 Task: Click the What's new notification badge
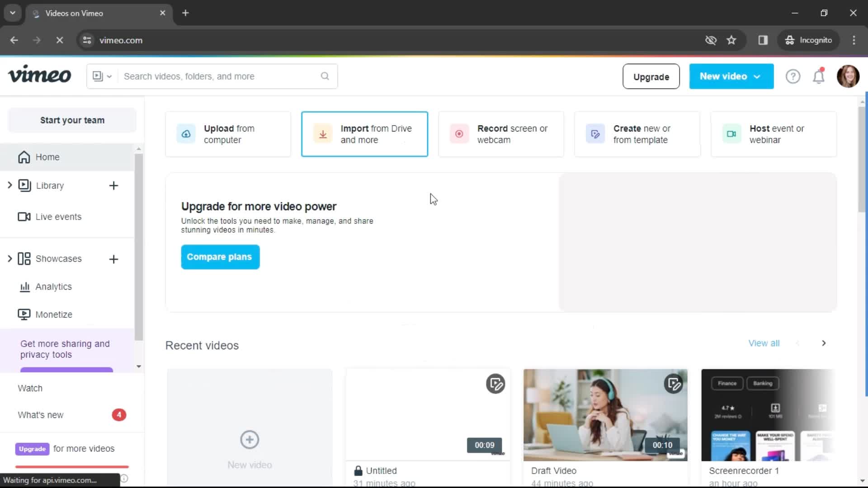(x=118, y=415)
